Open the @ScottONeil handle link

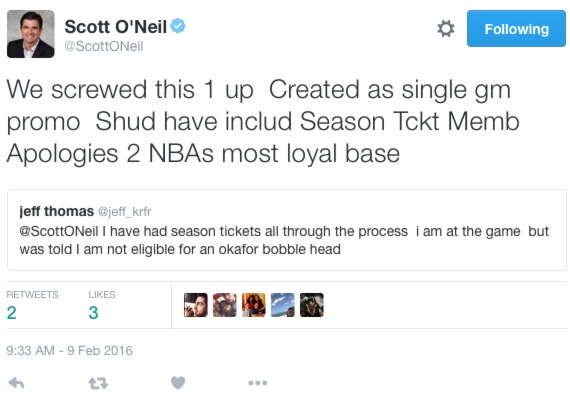pyautogui.click(x=104, y=47)
